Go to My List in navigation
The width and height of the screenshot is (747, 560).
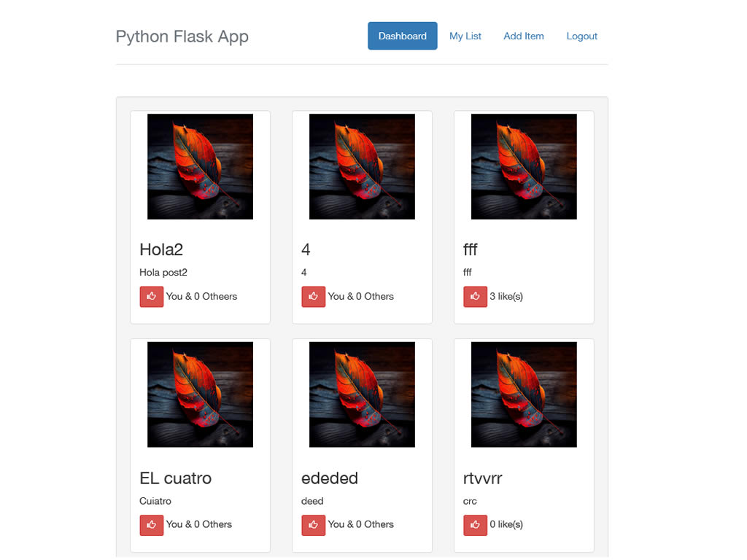[465, 36]
